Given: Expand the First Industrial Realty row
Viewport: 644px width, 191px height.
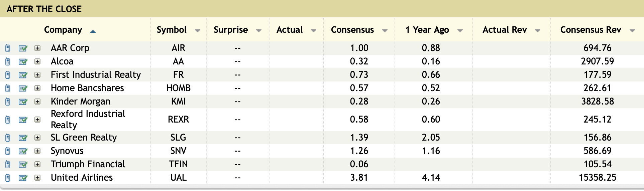Looking at the screenshot, I should pos(37,75).
